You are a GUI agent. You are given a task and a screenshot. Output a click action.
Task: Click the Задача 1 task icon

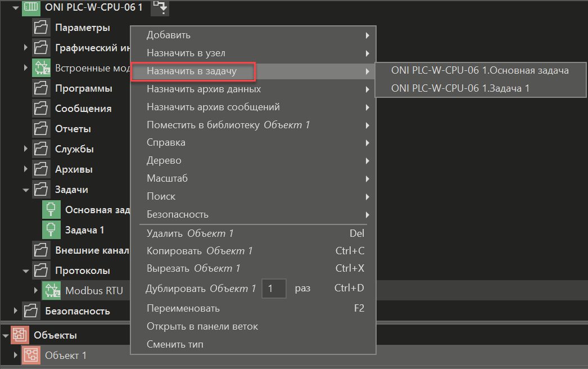[51, 230]
